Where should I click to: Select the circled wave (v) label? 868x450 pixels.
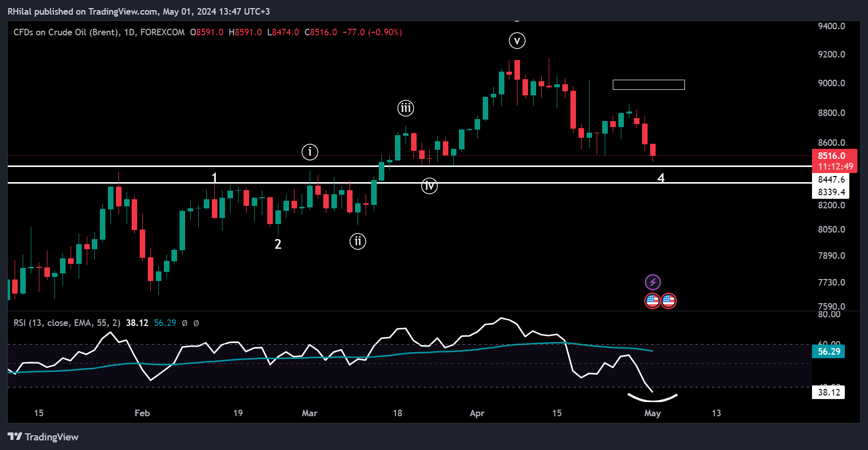pyautogui.click(x=517, y=40)
